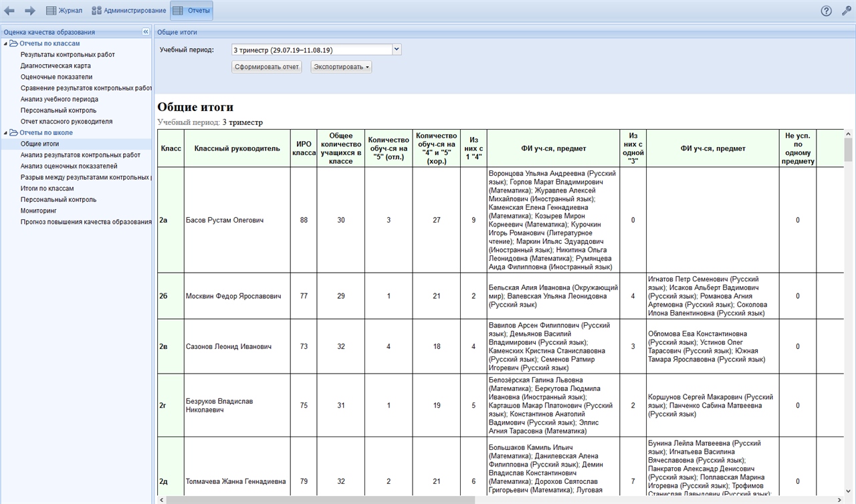The image size is (856, 504).
Task: Click the Оценка качества образования panel title
Action: pos(49,32)
